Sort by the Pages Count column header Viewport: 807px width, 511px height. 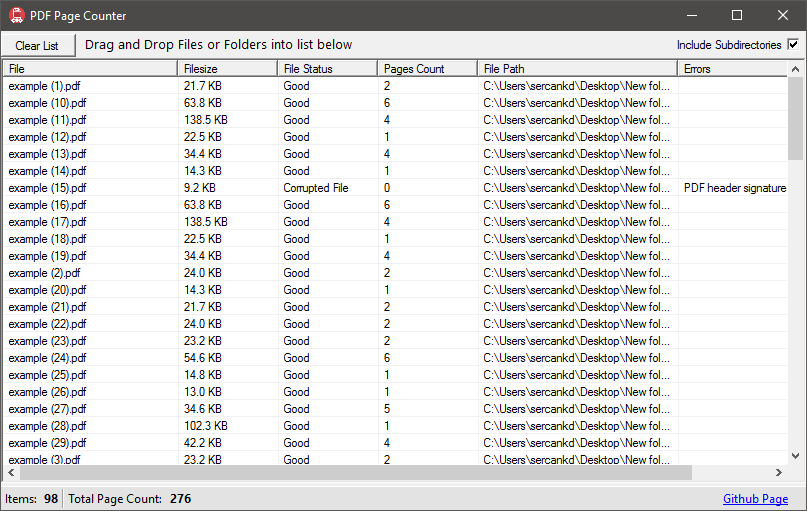(x=427, y=68)
